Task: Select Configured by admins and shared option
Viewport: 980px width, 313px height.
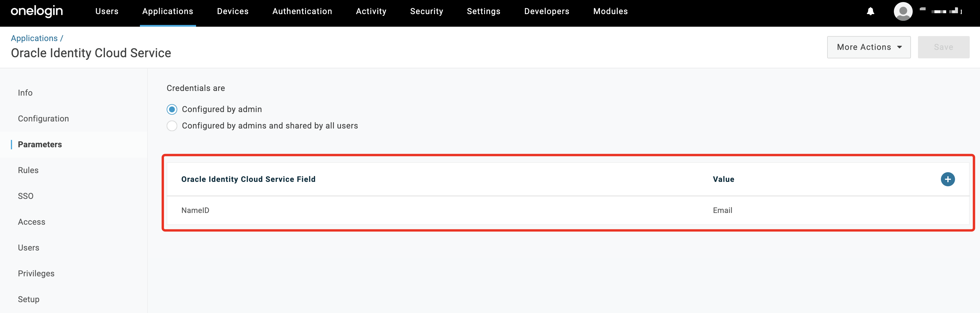Action: [x=172, y=126]
